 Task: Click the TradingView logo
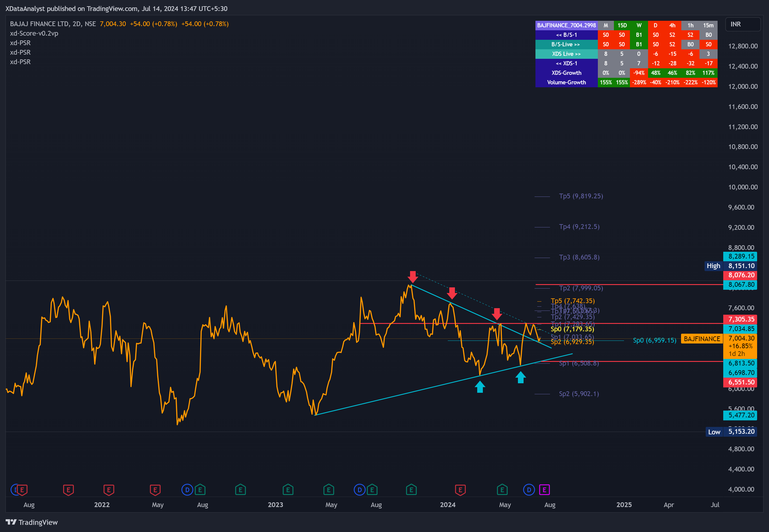tap(32, 522)
